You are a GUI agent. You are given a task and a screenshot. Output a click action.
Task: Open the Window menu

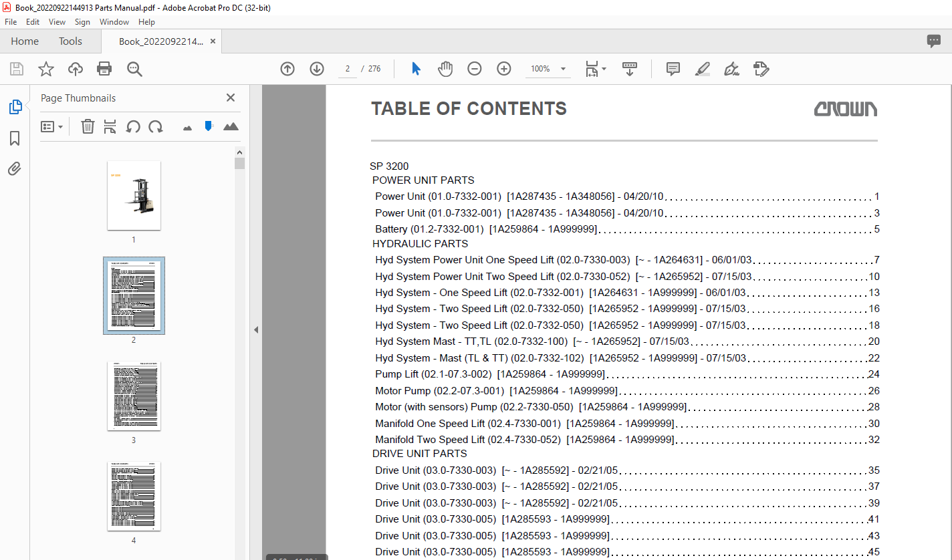coord(114,22)
